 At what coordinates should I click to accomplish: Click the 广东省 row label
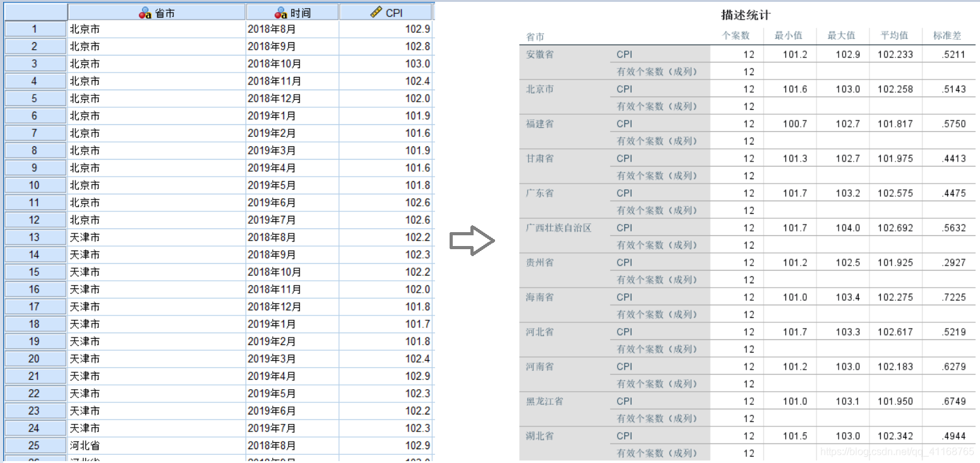[540, 193]
